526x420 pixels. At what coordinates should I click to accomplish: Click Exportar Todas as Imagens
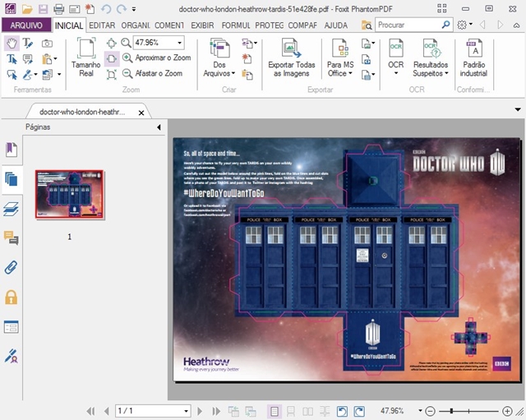coord(292,58)
